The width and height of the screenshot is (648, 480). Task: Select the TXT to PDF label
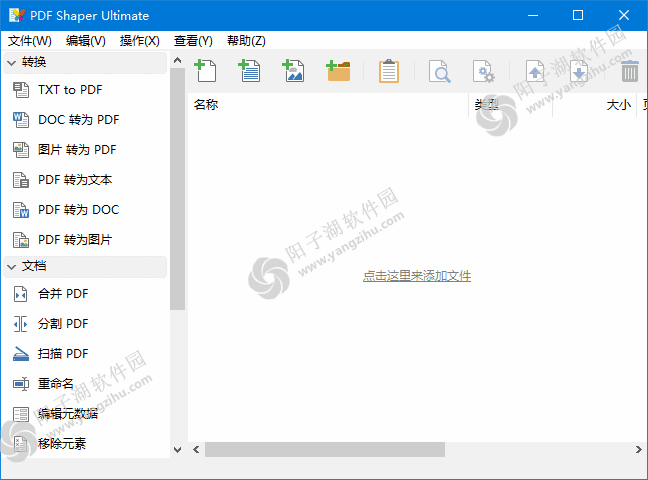click(70, 90)
